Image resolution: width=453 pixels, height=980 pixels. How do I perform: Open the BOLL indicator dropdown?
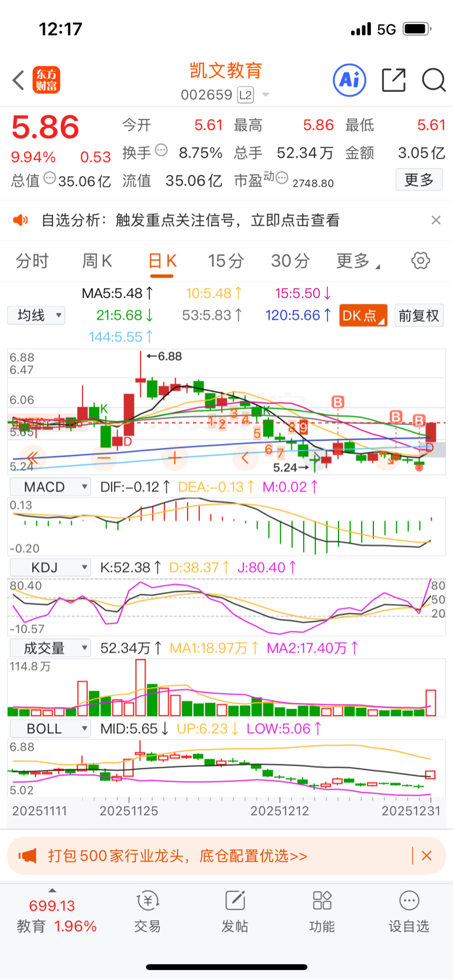[x=50, y=729]
